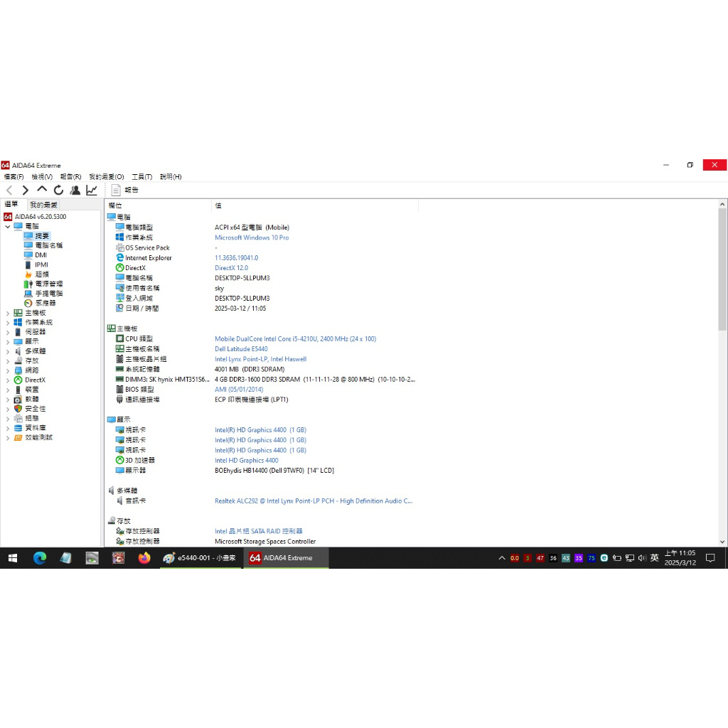This screenshot has width=728, height=728.
Task: Open the 工具(T) menu
Action: point(141,177)
